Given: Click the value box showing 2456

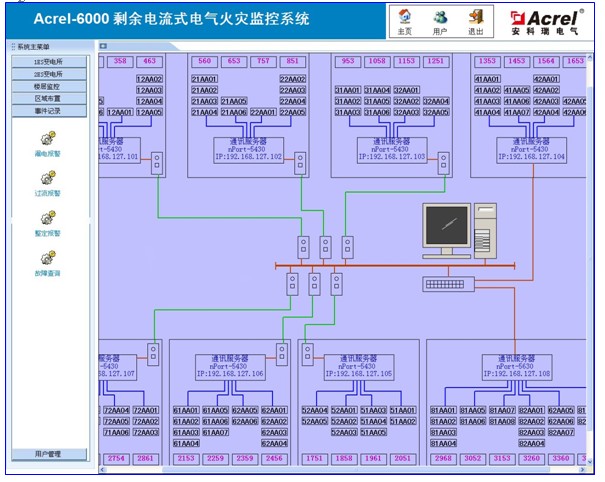Looking at the screenshot, I should 274,459.
